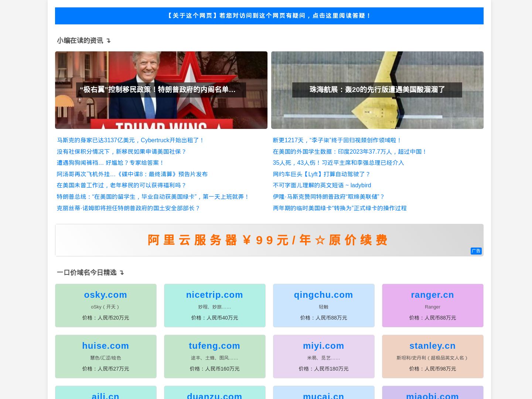
Task: Click the 途丰、土蜂、图风 description text
Action: (215, 358)
